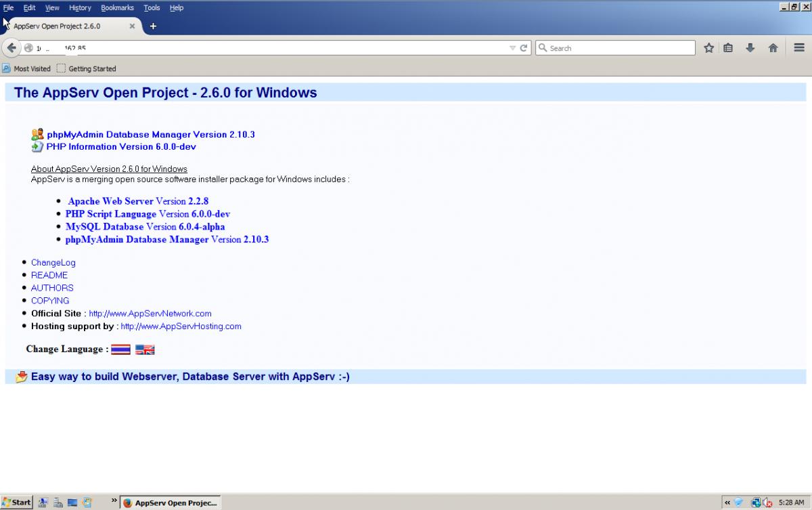
Task: Open the Windows Start menu
Action: (x=16, y=502)
